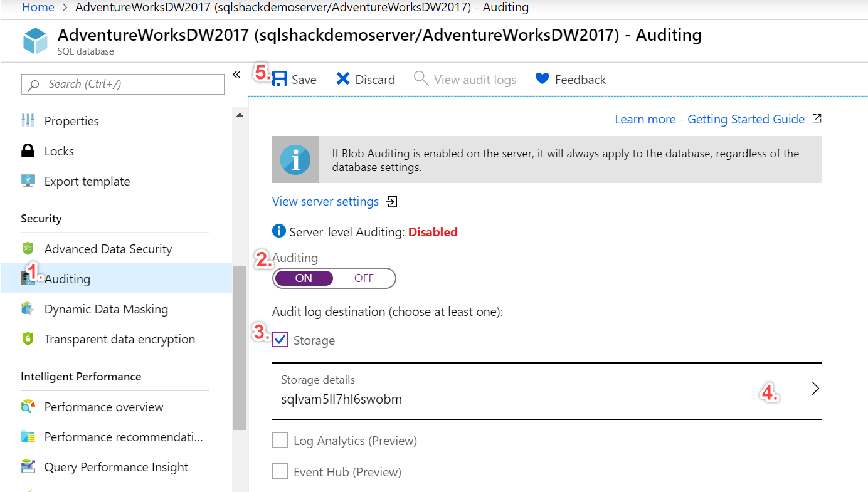The width and height of the screenshot is (868, 492).
Task: Click the Save button label
Action: point(304,80)
